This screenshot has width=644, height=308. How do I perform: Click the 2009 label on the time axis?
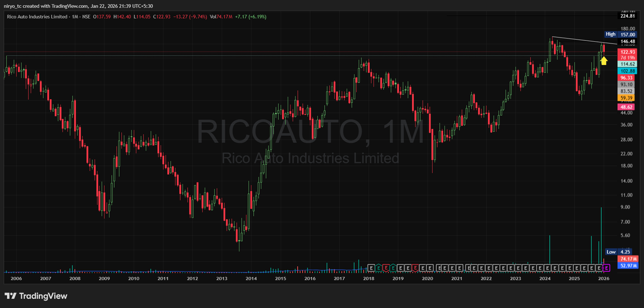click(x=104, y=278)
